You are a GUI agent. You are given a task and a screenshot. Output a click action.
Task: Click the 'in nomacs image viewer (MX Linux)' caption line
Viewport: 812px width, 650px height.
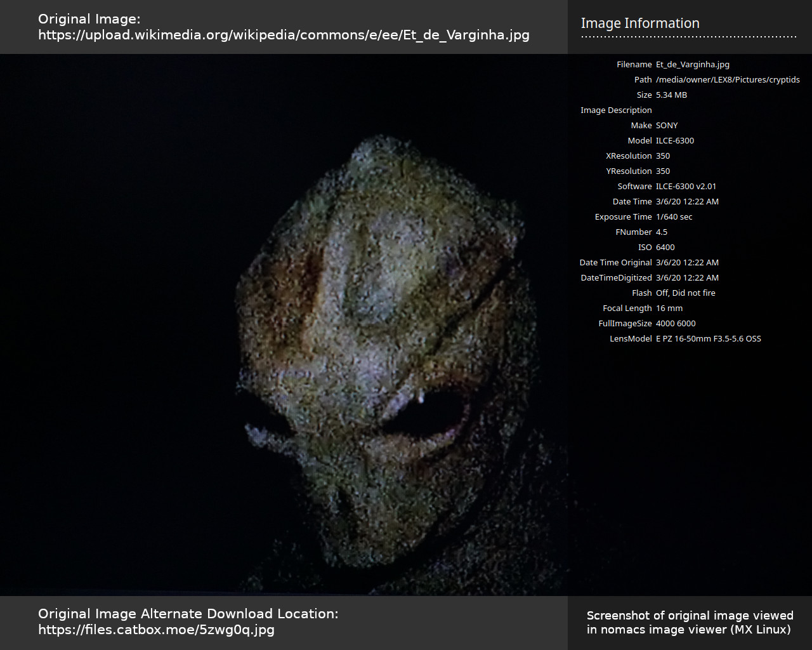pyautogui.click(x=689, y=630)
